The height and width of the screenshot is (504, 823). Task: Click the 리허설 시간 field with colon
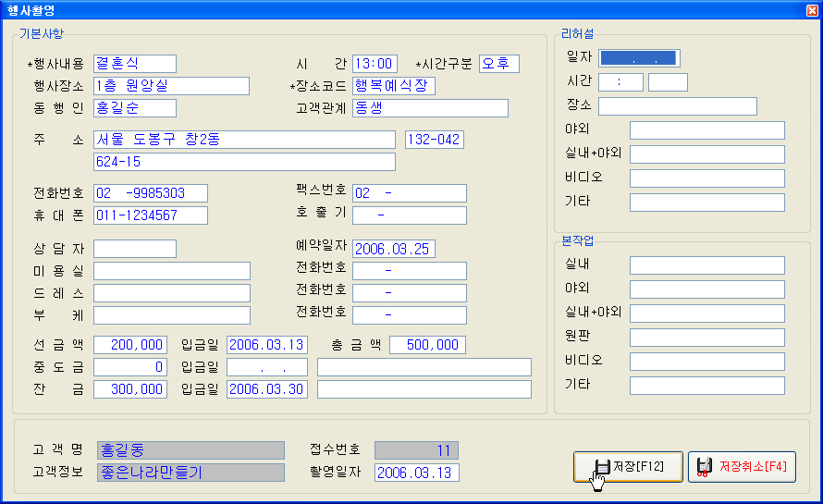[x=620, y=82]
